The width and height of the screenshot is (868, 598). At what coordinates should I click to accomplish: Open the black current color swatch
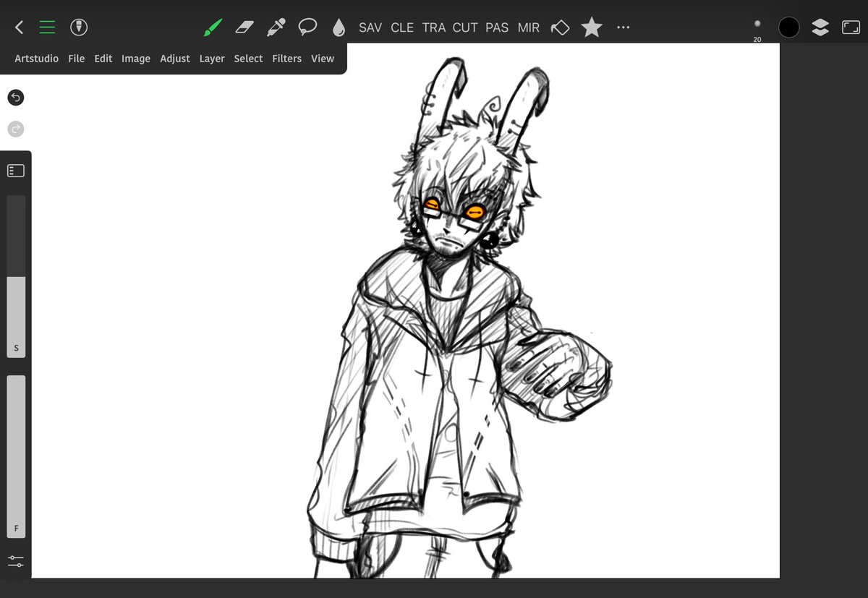[x=789, y=27]
